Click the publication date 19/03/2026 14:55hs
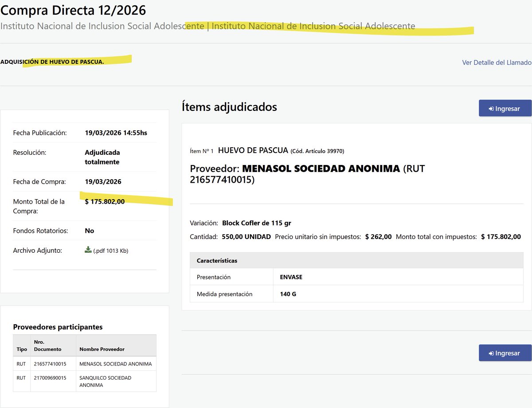This screenshot has height=408, width=532. [x=116, y=133]
